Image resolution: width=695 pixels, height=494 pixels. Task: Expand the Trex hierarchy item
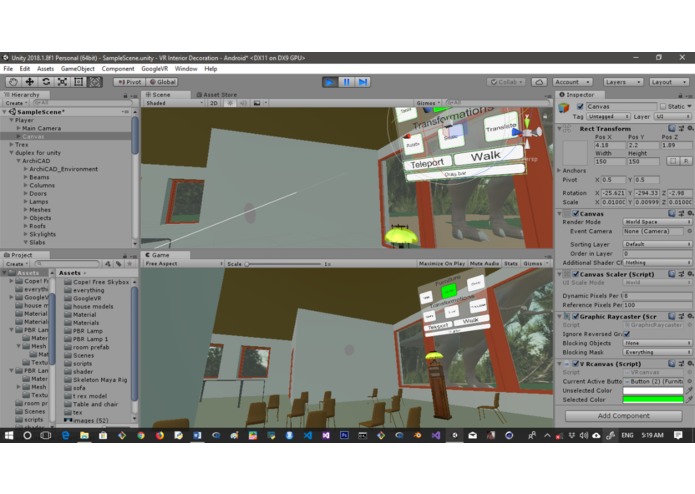[x=12, y=144]
